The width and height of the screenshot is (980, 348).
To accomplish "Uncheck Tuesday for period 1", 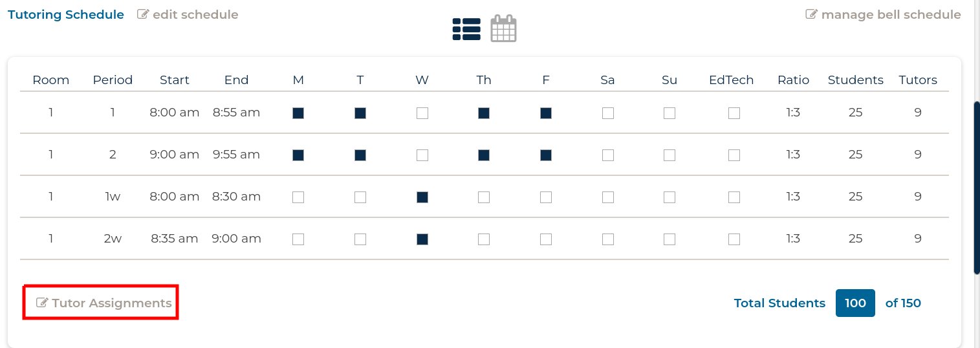I will tap(360, 113).
